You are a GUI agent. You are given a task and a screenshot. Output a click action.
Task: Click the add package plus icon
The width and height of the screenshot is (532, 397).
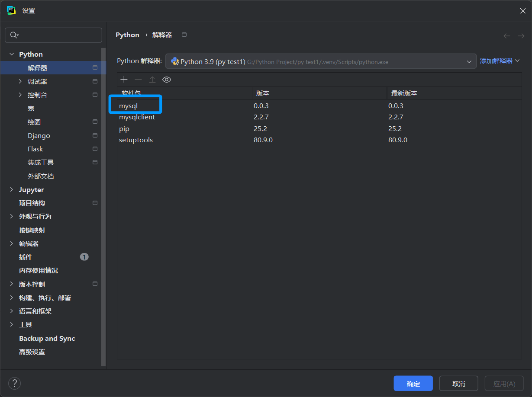pyautogui.click(x=124, y=80)
